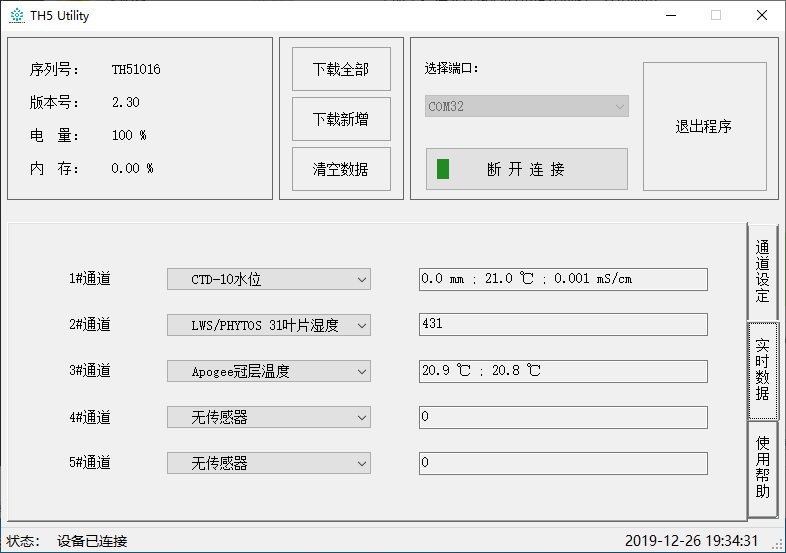
Task: Click 清空数据 to clear data
Action: tap(340, 169)
